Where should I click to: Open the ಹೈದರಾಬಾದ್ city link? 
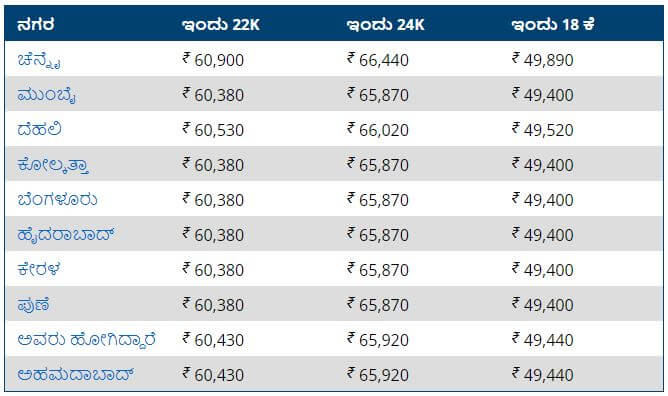click(66, 235)
